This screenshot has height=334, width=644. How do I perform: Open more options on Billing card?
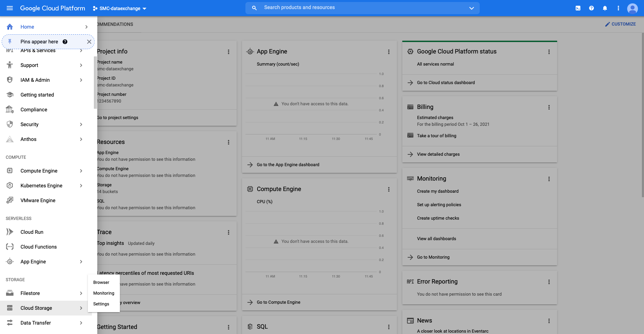[x=549, y=107]
